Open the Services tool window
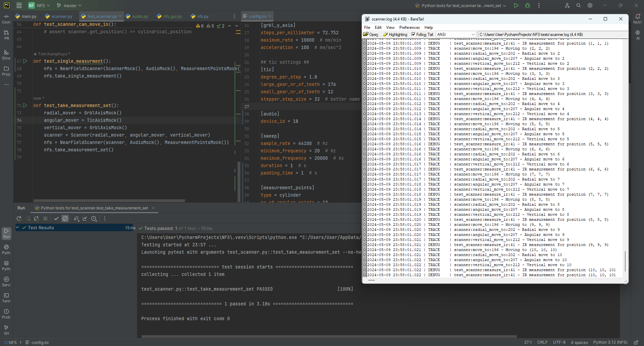 [6, 282]
